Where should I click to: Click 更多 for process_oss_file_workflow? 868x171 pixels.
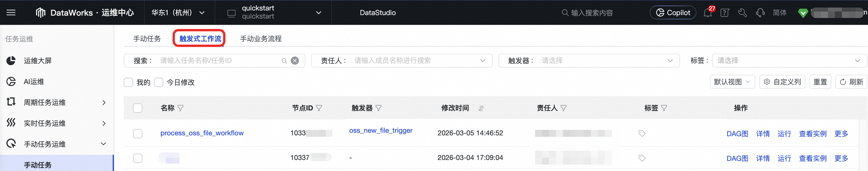tap(841, 134)
